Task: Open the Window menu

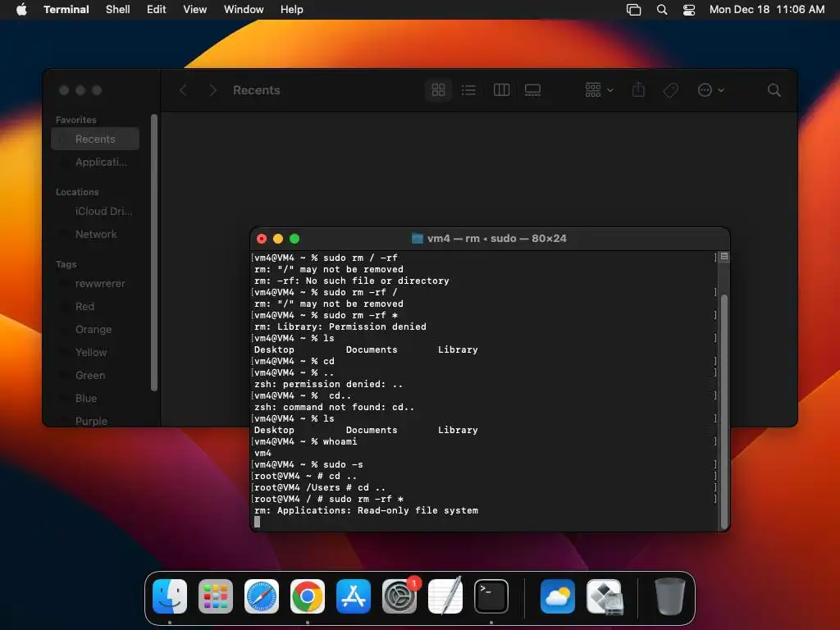Action: [244, 10]
